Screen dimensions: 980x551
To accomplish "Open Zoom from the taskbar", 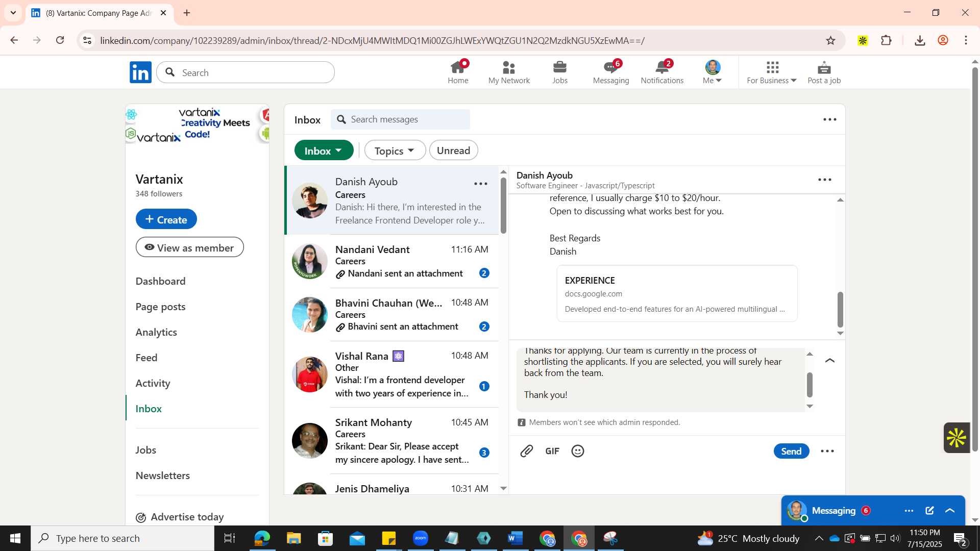I will [x=421, y=538].
